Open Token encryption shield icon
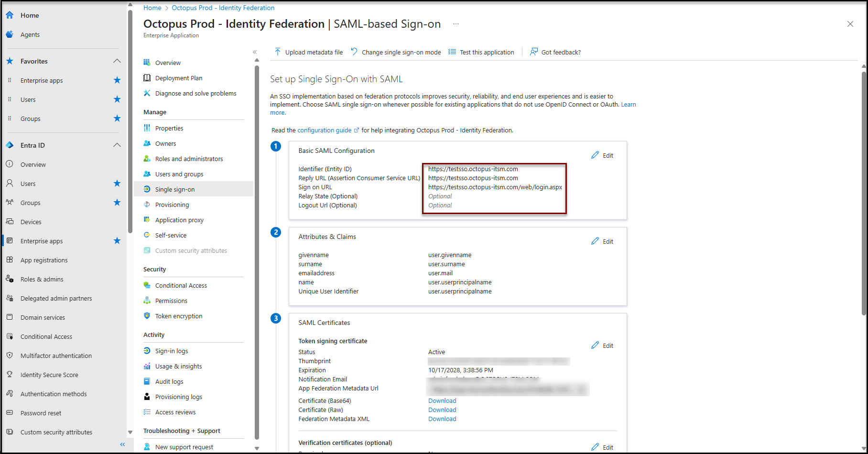Image resolution: width=868 pixels, height=454 pixels. point(147,316)
